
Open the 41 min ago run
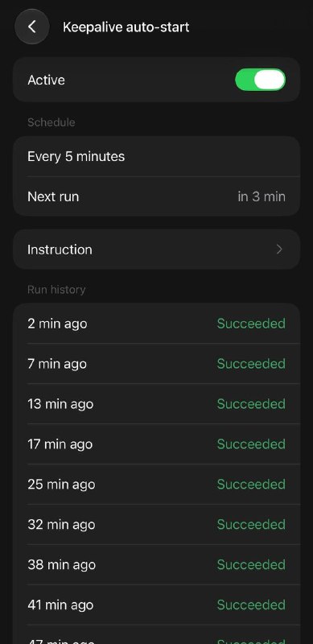[156, 605]
